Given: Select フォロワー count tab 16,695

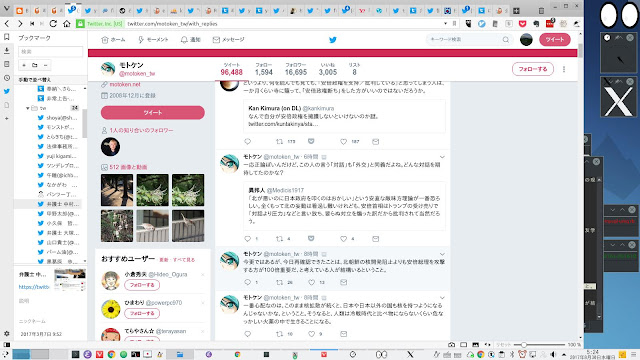Looking at the screenshot, I should (296, 69).
